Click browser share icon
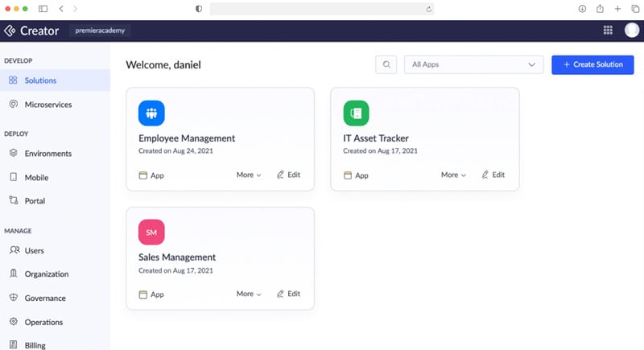The height and width of the screenshot is (350, 644). [600, 8]
